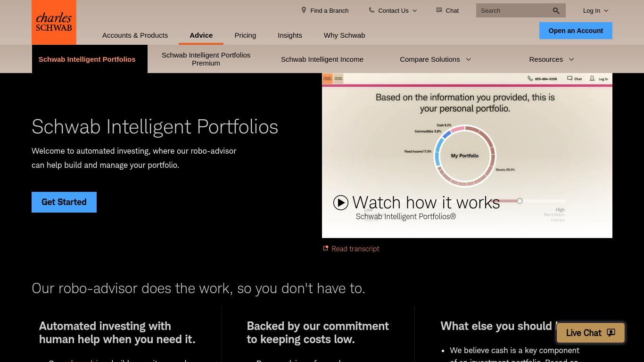This screenshot has width=644, height=362.
Task: Open the Advice menu
Action: pos(201,35)
